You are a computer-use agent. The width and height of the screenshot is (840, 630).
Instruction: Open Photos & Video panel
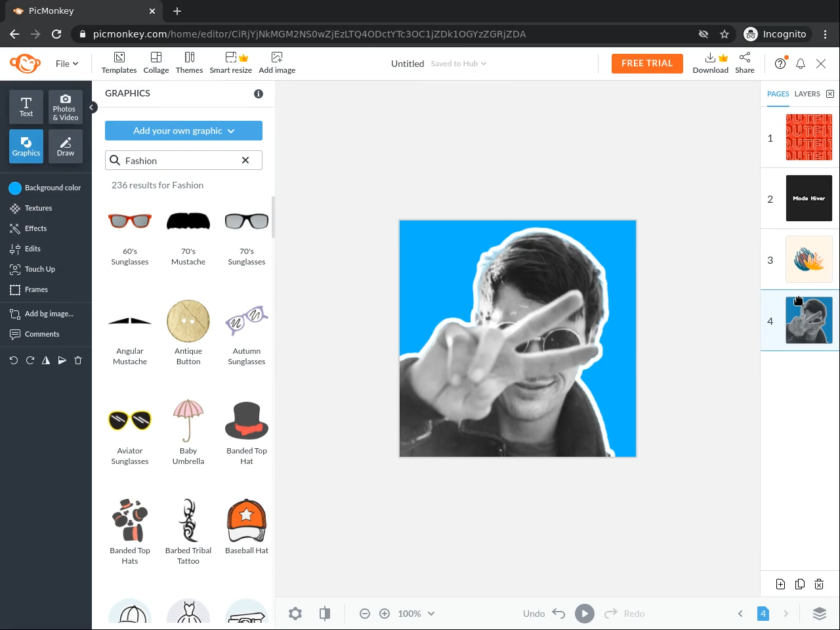tap(66, 107)
